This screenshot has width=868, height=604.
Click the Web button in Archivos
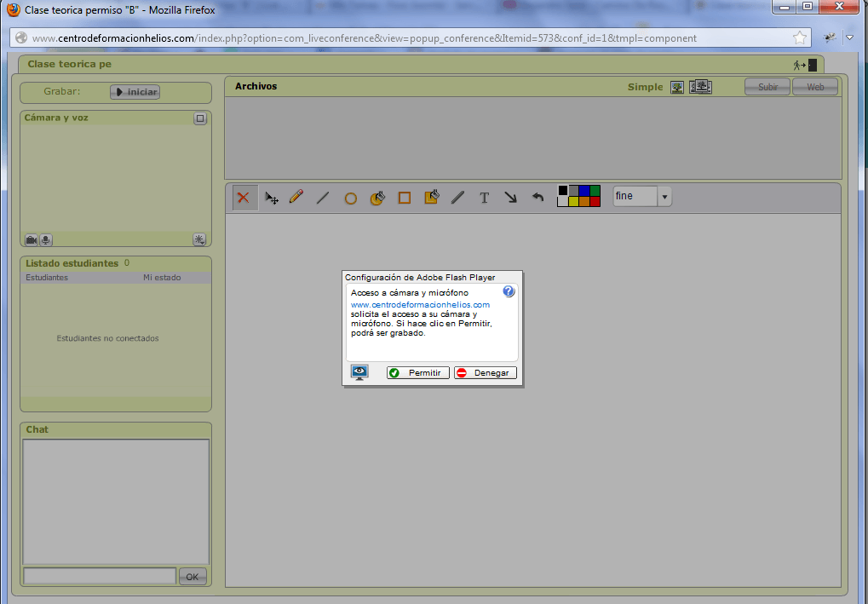click(815, 87)
